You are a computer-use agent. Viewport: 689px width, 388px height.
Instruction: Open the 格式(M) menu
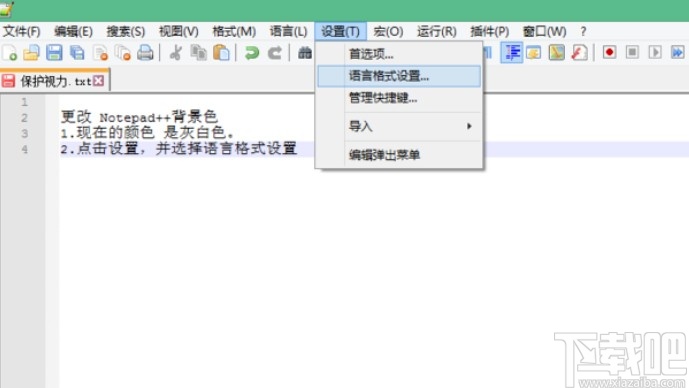tap(234, 32)
